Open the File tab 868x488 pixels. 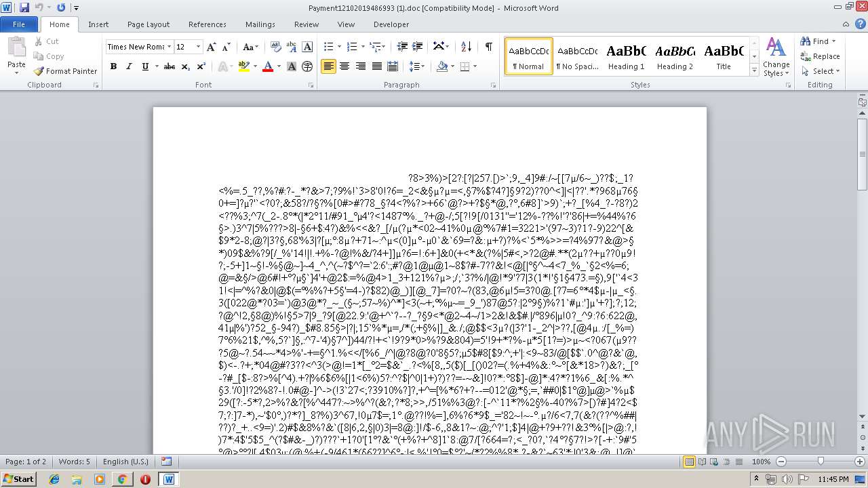(19, 24)
